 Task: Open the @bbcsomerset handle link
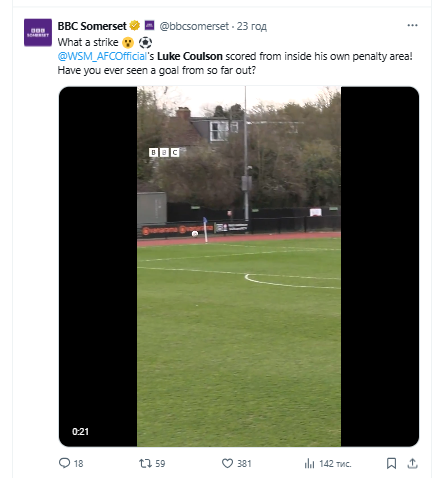[x=194, y=26]
